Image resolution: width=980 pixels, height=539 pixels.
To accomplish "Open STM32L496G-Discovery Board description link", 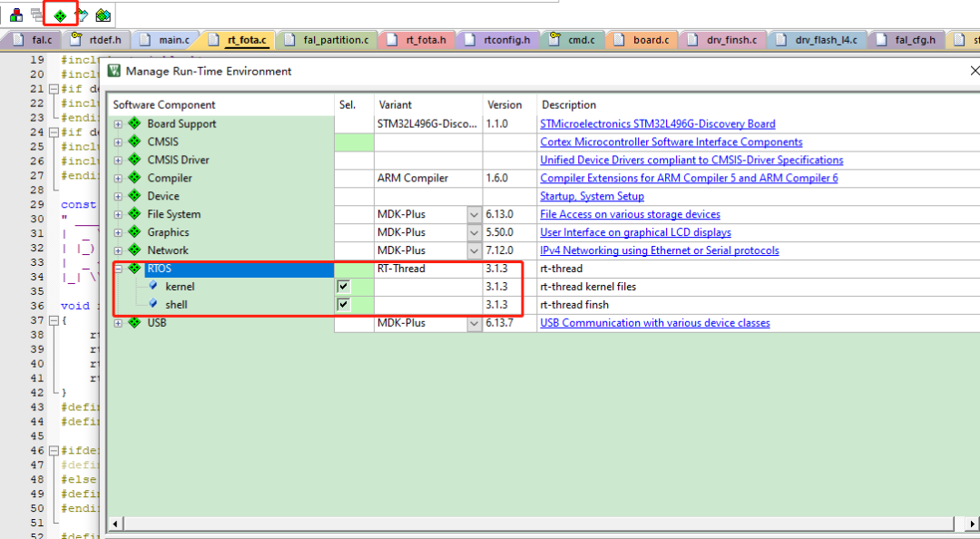I will click(658, 123).
